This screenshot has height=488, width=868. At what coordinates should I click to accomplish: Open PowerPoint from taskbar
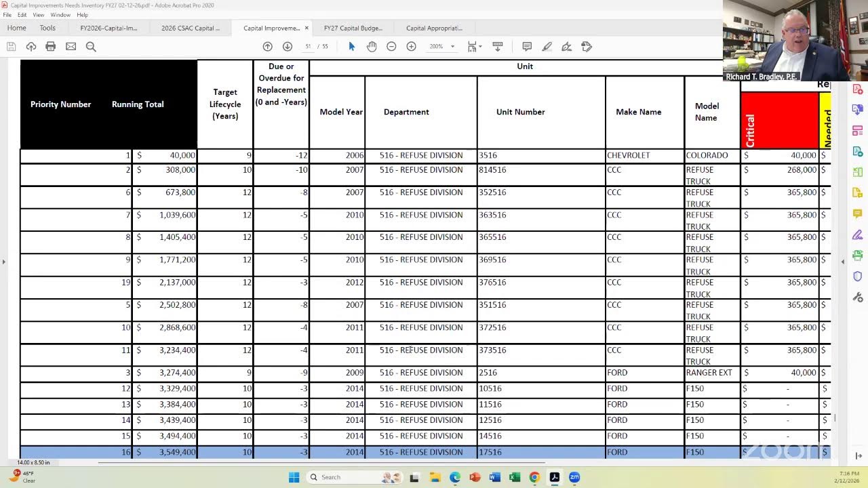click(475, 477)
